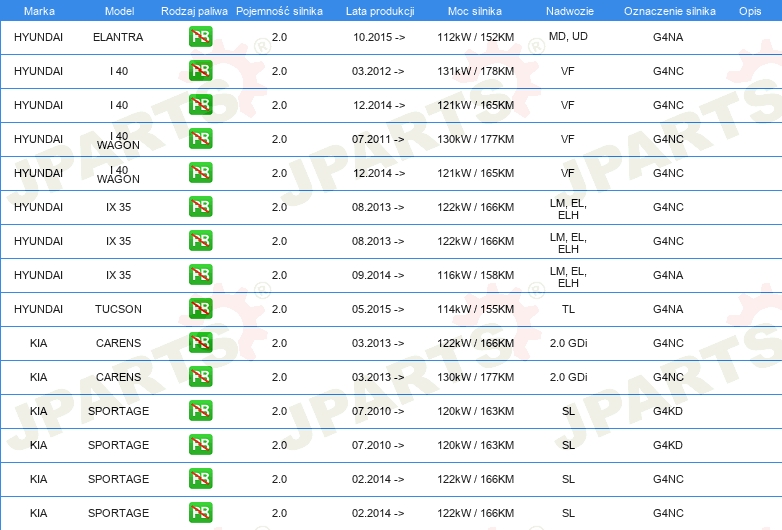Click the Opis column header
The height and width of the screenshot is (530, 782).
749,10
